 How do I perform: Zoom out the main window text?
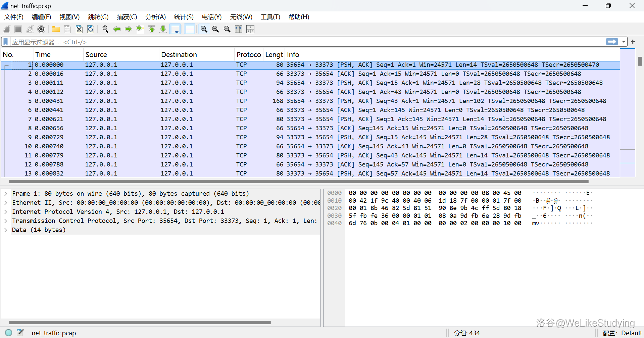pos(215,30)
